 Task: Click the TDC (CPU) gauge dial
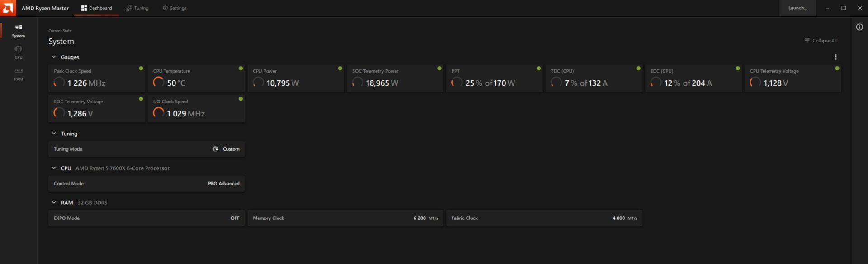(x=557, y=82)
